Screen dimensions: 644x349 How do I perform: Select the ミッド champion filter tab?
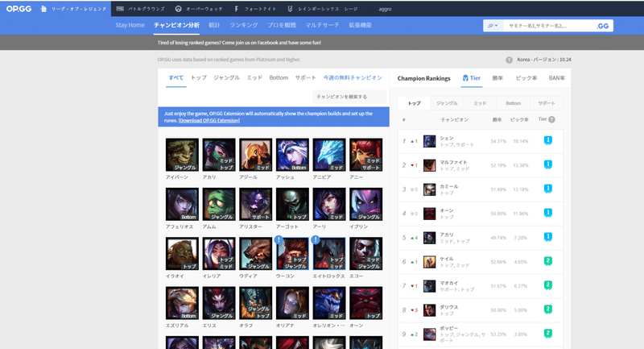pyautogui.click(x=254, y=77)
